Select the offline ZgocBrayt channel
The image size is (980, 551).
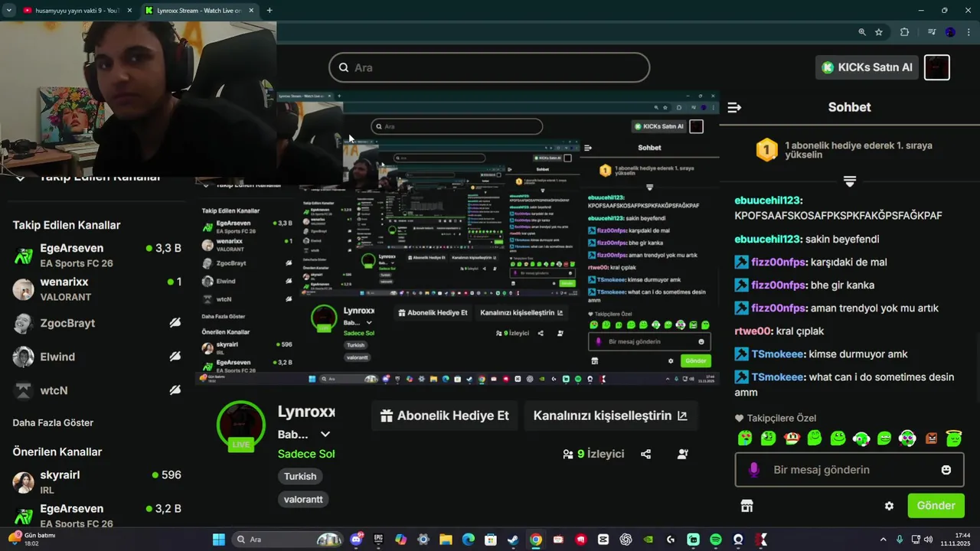pyautogui.click(x=96, y=323)
